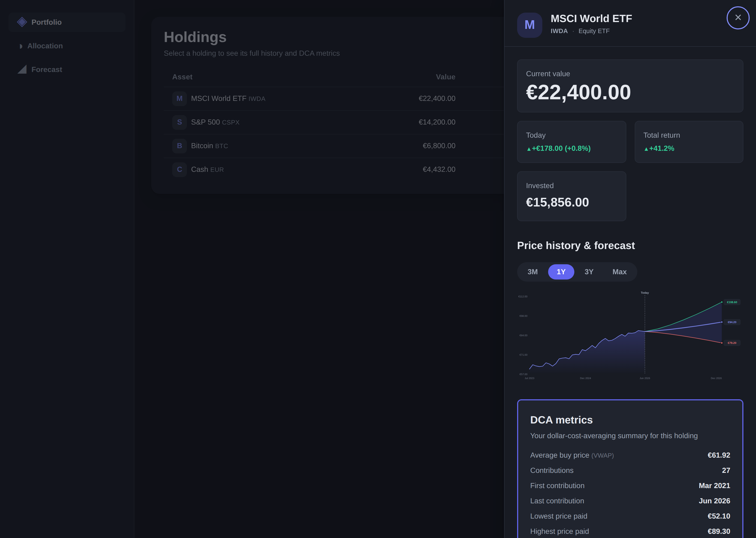Screen dimensions: 756x538
Task: Click the Average buy price €61.92 value
Action: [x=719, y=455]
